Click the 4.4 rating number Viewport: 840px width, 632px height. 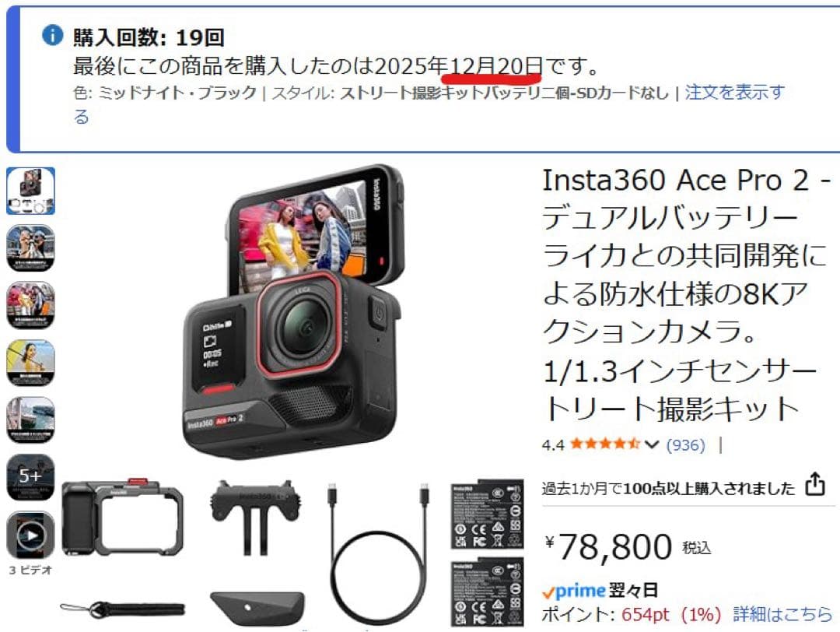554,445
